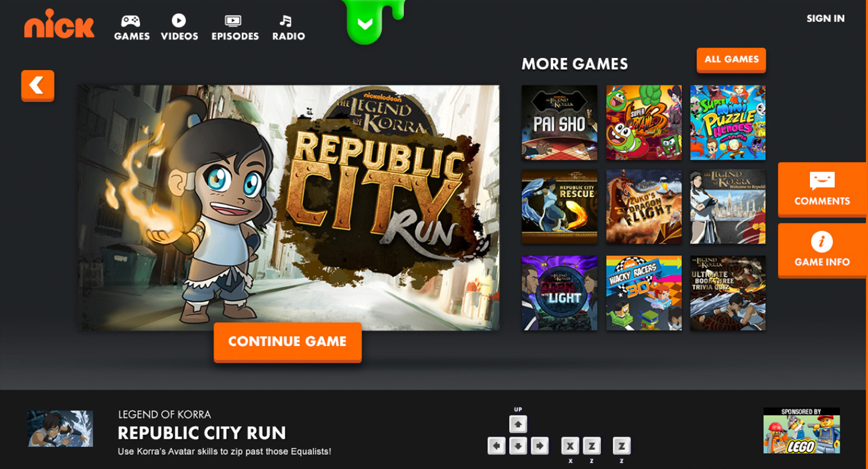This screenshot has height=469, width=868.
Task: Open the Game Info panel
Action: pos(822,251)
